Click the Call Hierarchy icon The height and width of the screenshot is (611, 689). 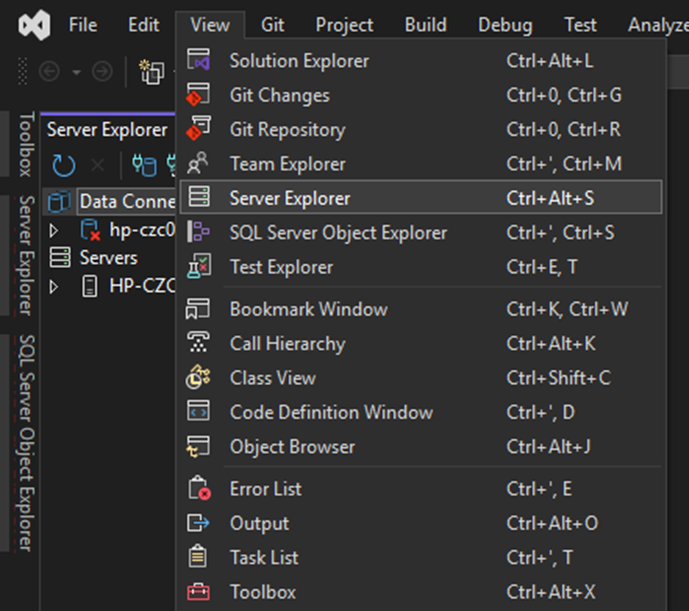coord(199,343)
